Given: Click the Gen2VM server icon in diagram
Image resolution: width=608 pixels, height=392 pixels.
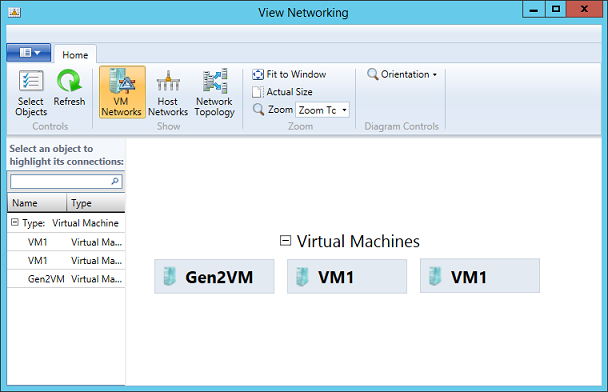Looking at the screenshot, I should [x=169, y=276].
